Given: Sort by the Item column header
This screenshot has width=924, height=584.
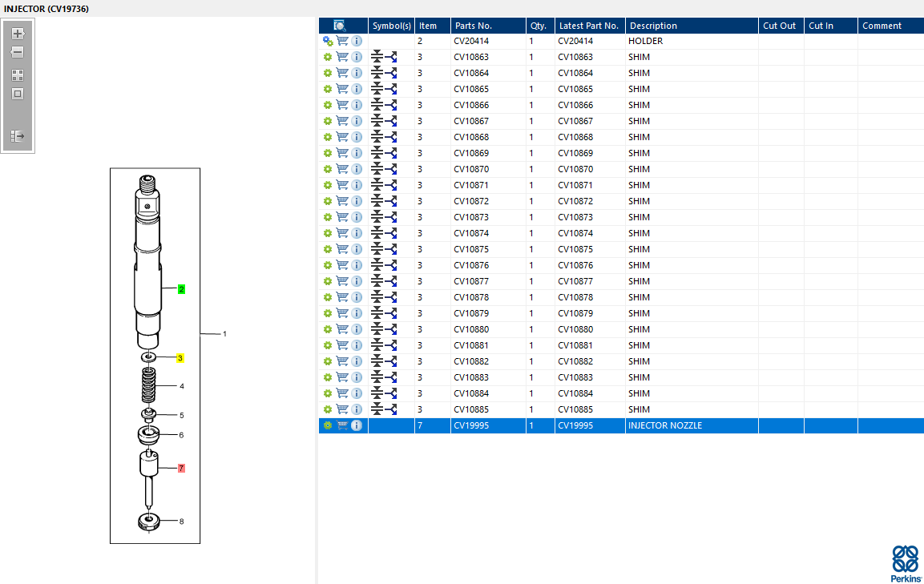Looking at the screenshot, I should [x=433, y=26].
